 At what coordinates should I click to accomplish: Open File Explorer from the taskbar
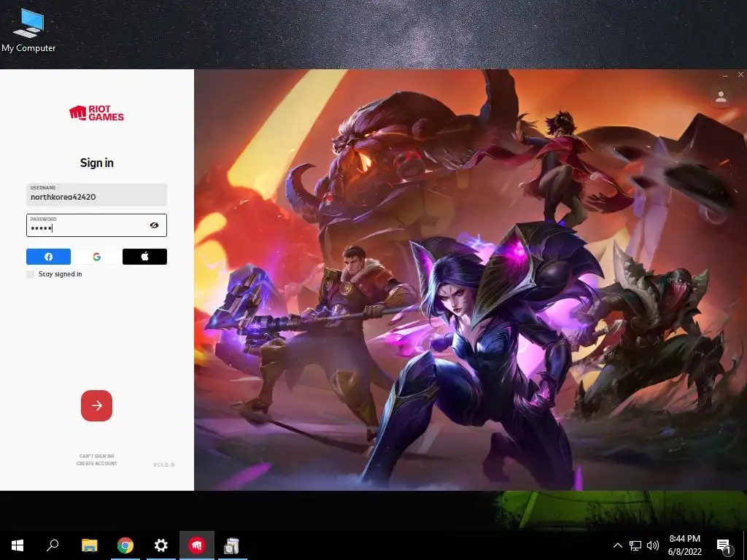90,545
